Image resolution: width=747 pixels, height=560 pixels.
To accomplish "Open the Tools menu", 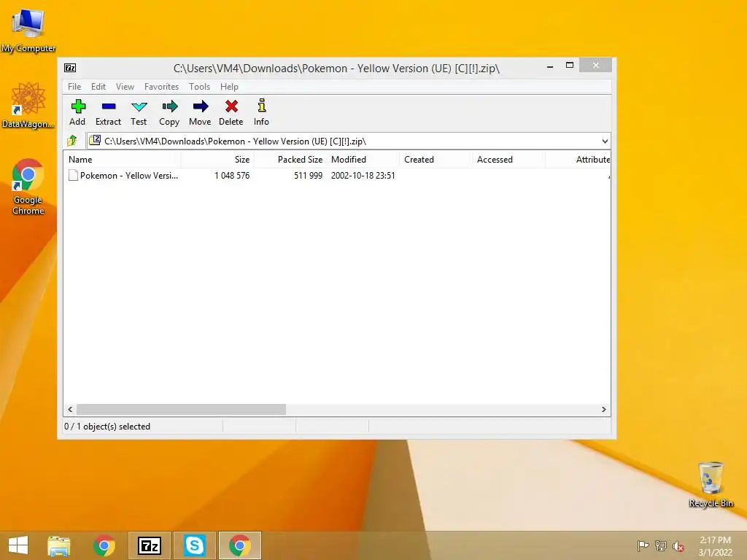I will (199, 87).
